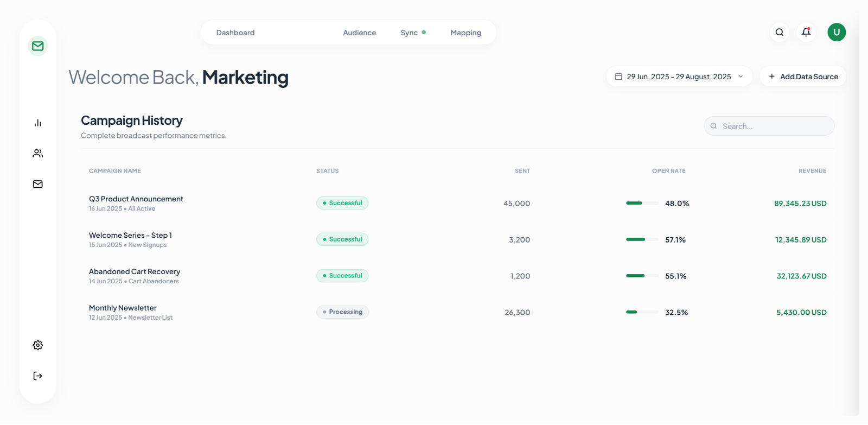This screenshot has width=868, height=425.
Task: Click the OPEN RATE column header
Action: 669,171
